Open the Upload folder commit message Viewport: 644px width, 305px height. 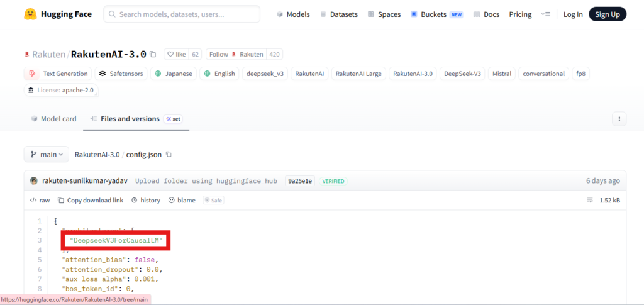tap(206, 181)
